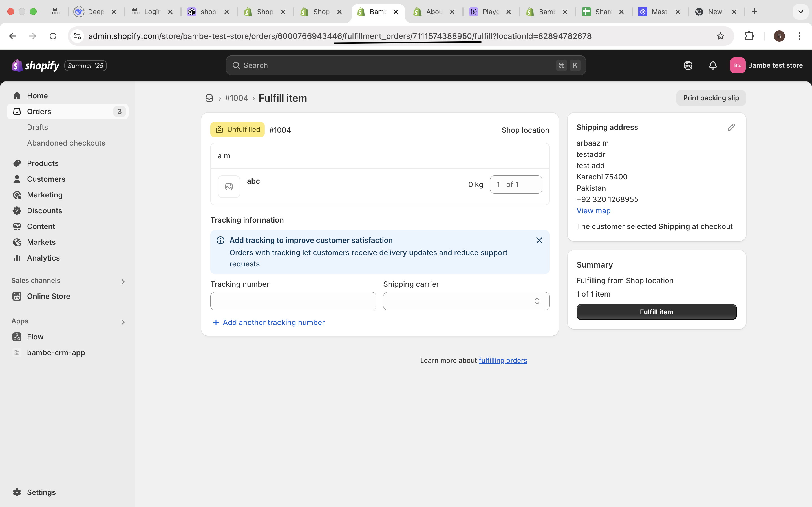Click the orders breadcrumb inbox icon
Image resolution: width=812 pixels, height=507 pixels.
209,98
